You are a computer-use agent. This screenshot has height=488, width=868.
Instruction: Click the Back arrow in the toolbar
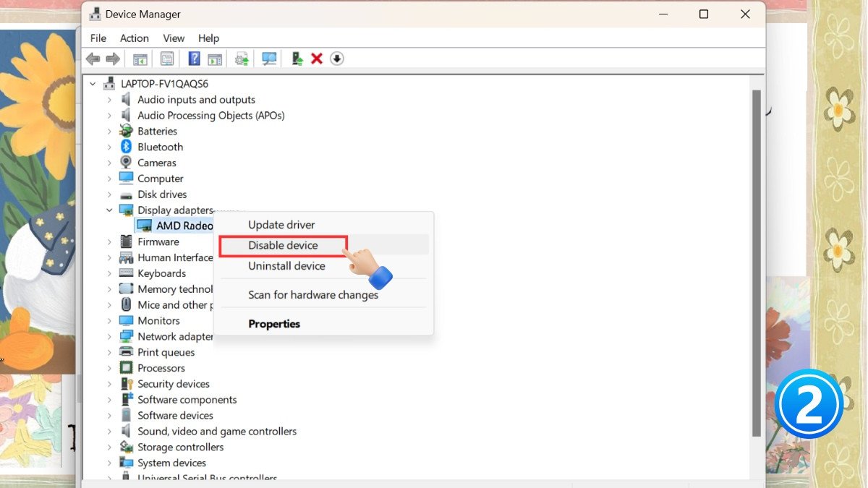[93, 59]
